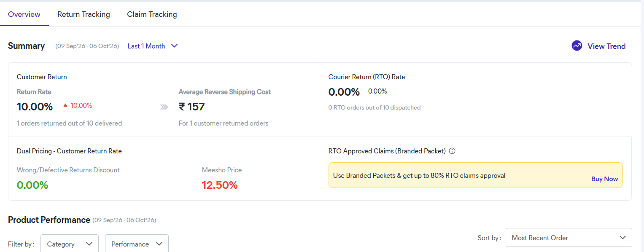Click the Summary date range text
Screen dimensions: 644x252
click(87, 46)
